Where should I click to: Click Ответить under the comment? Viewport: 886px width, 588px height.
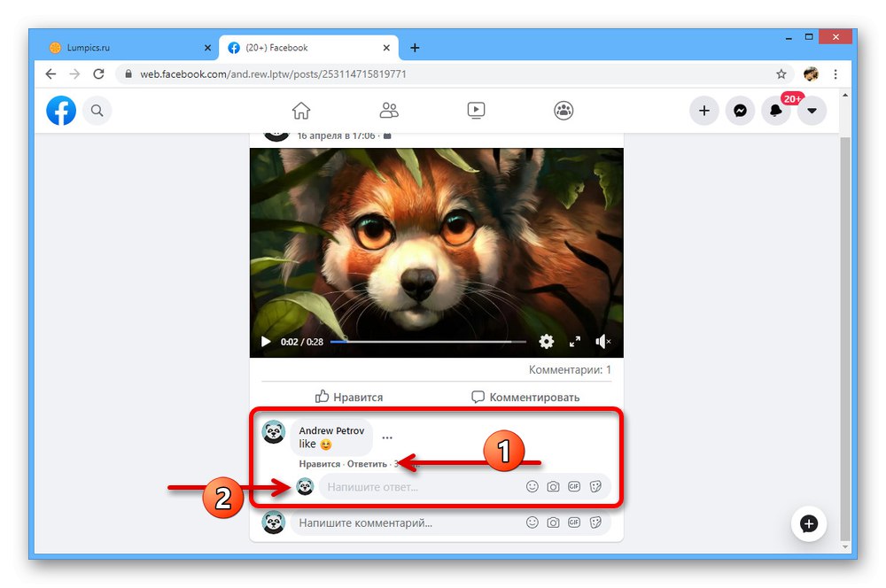point(367,464)
